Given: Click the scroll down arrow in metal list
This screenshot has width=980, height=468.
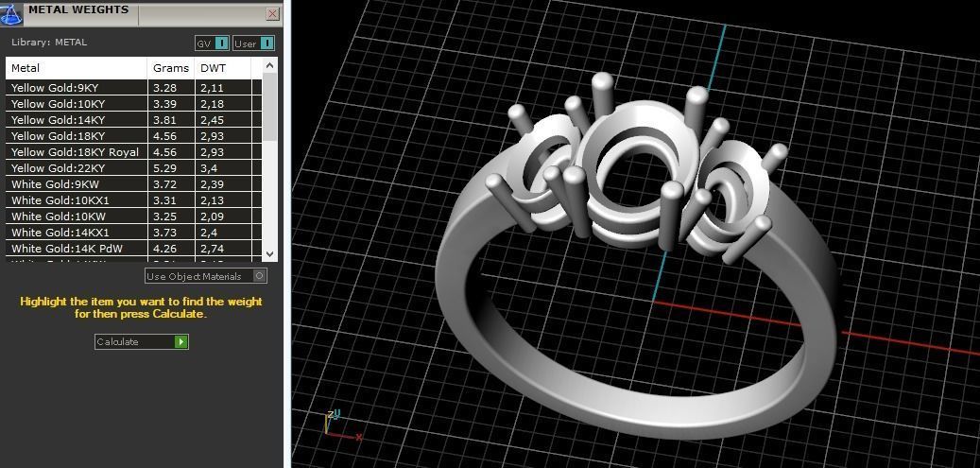Looking at the screenshot, I should point(269,254).
